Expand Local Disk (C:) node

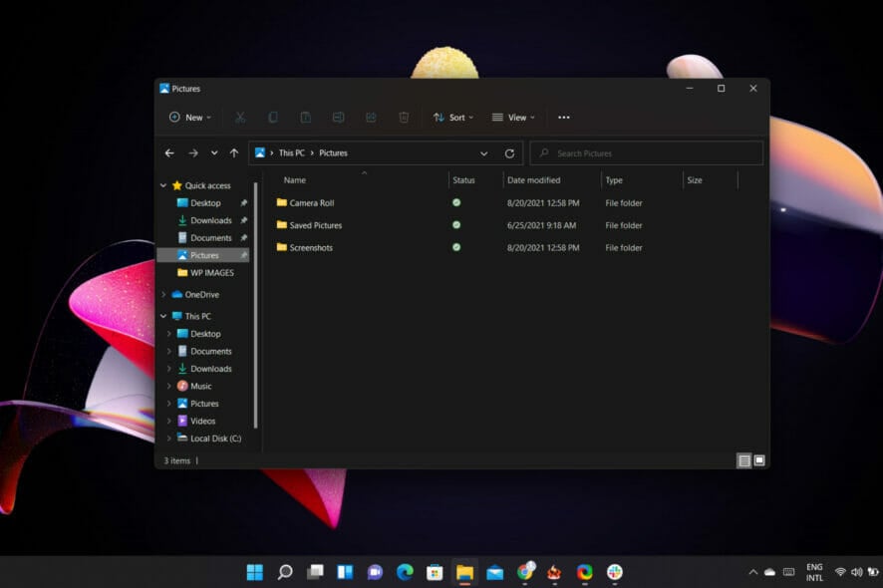[169, 439]
